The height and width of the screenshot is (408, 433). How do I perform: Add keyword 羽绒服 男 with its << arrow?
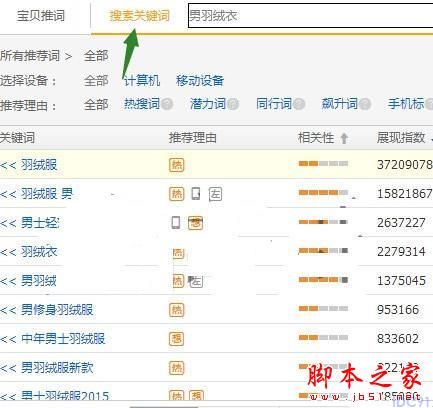point(8,194)
